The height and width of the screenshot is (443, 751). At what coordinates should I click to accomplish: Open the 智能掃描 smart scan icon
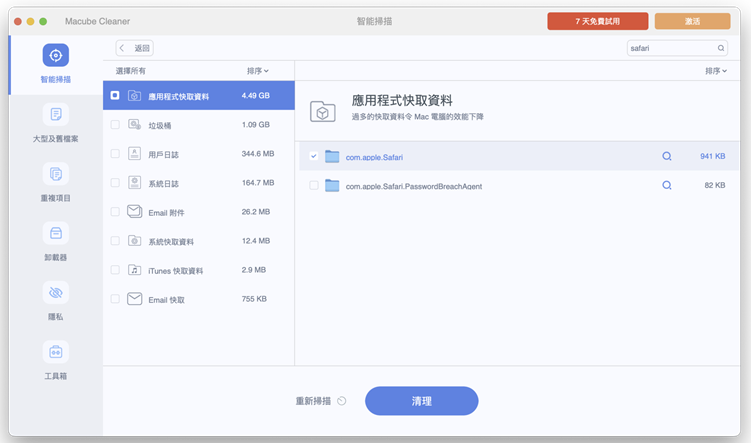point(56,55)
